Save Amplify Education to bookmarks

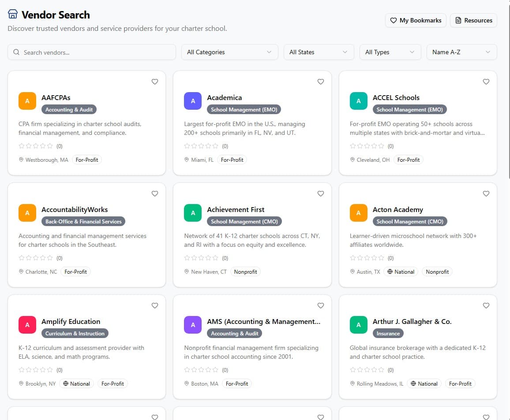coord(155,305)
